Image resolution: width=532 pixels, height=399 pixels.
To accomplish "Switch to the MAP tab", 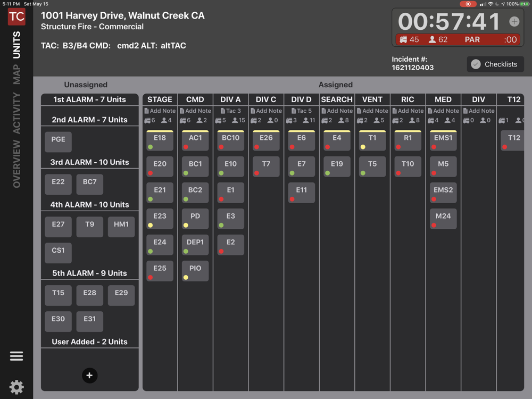I will (x=16, y=74).
